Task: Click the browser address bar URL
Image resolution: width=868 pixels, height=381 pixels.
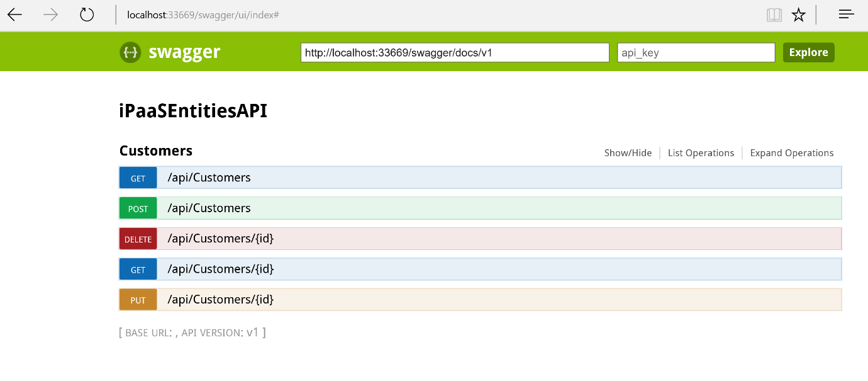Action: (203, 14)
